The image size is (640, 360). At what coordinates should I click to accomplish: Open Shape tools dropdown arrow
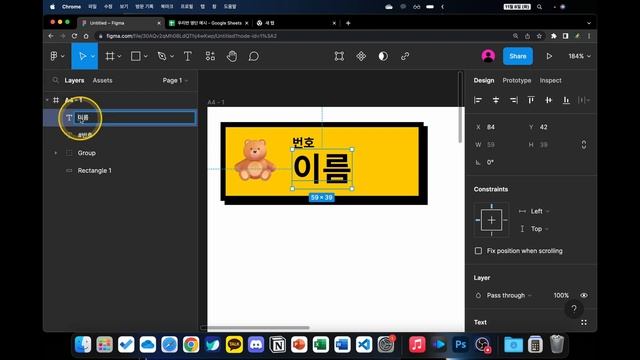(145, 56)
